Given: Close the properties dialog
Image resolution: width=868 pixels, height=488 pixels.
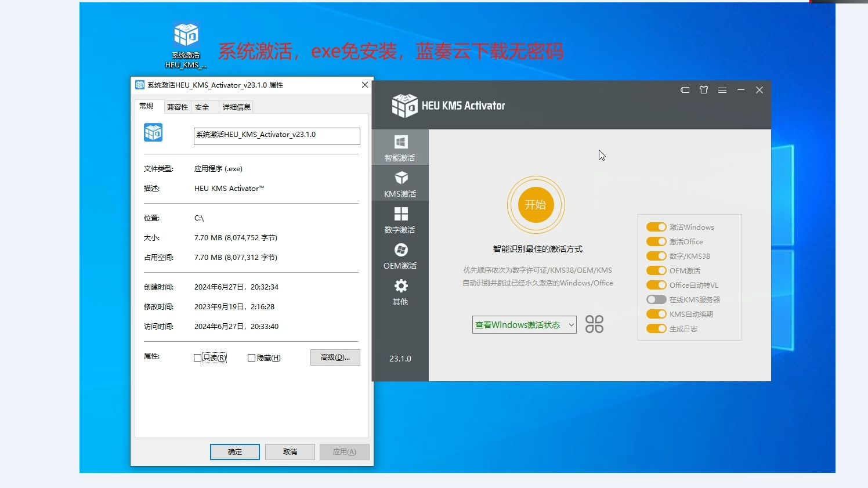Looking at the screenshot, I should tap(365, 85).
